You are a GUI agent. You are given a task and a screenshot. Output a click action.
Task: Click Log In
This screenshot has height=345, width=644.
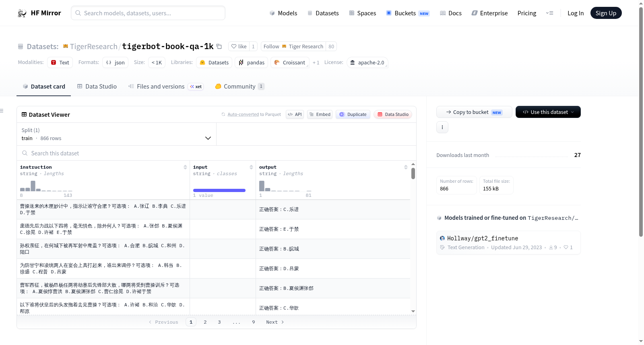576,13
